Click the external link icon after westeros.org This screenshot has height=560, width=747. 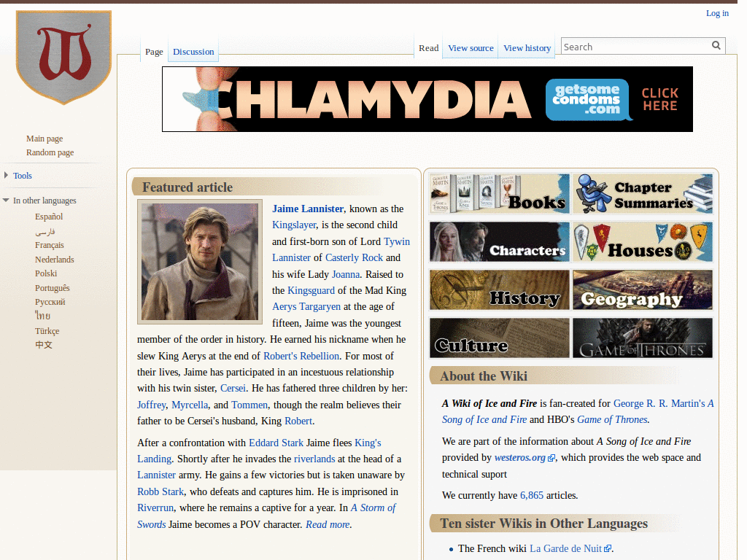pyautogui.click(x=551, y=458)
